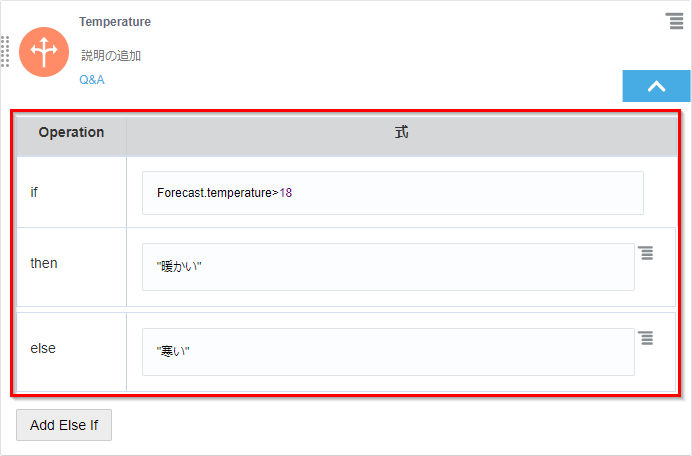The width and height of the screenshot is (692, 456).
Task: Open the menu icon for the else row
Action: (646, 338)
